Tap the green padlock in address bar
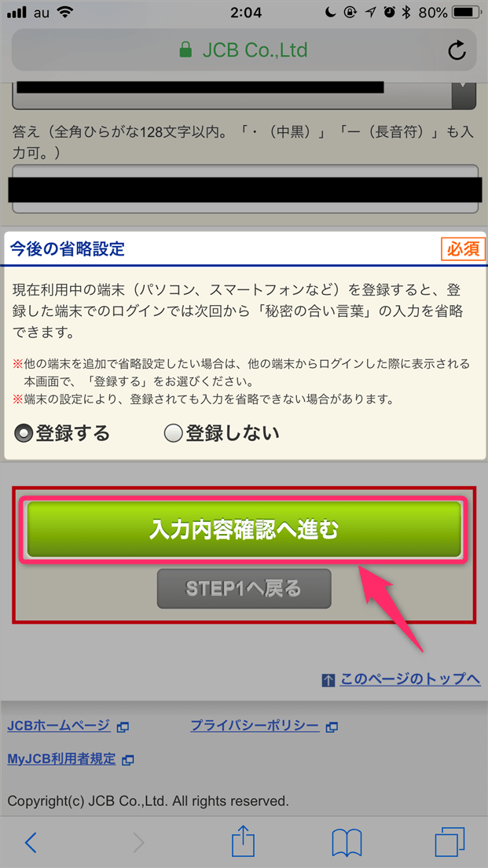Viewport: 488px width, 868px height. [185, 51]
